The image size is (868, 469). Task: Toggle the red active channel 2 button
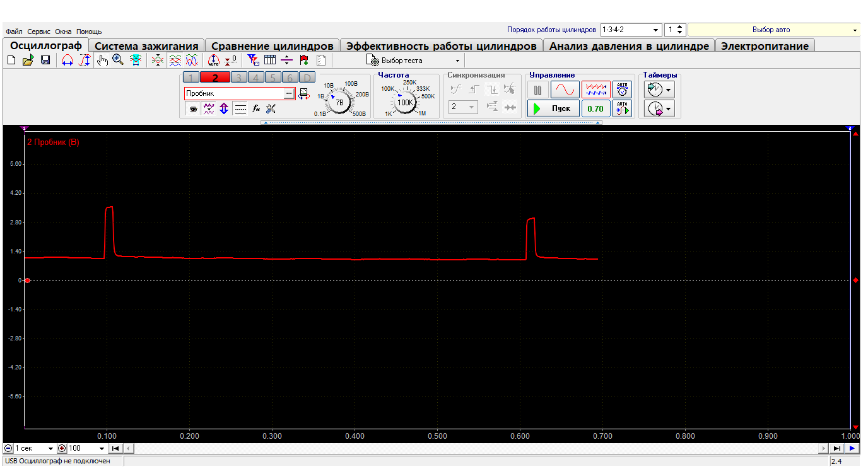(x=215, y=78)
